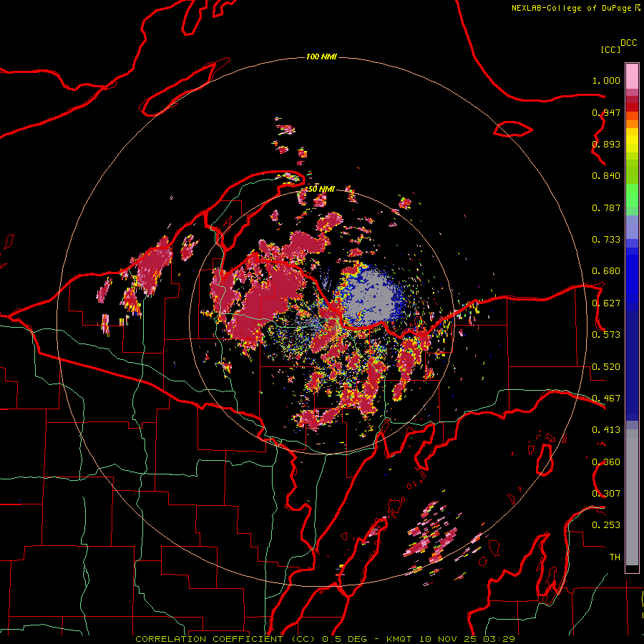Click the 0.520 scale value
Viewport: 644px width, 644px height.
click(x=606, y=367)
